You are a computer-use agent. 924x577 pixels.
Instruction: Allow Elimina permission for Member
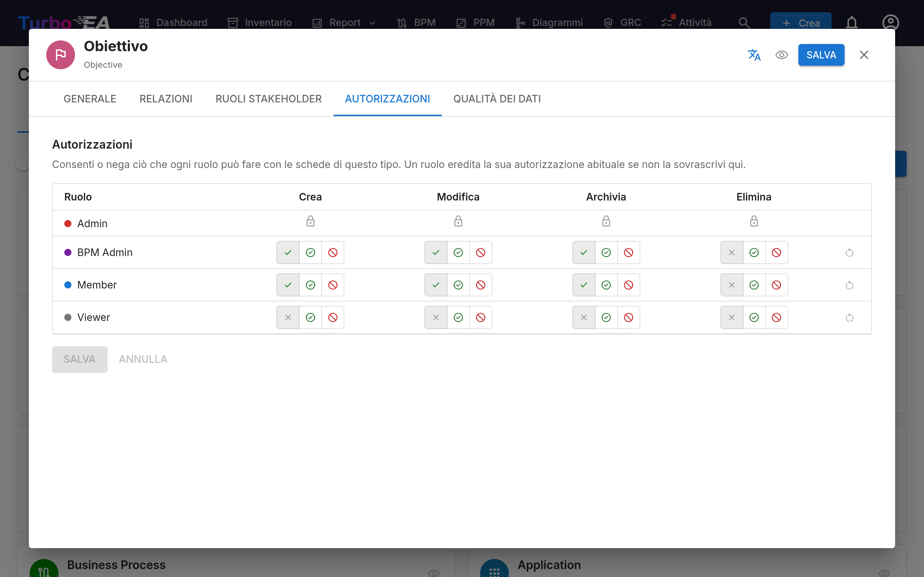[754, 285]
